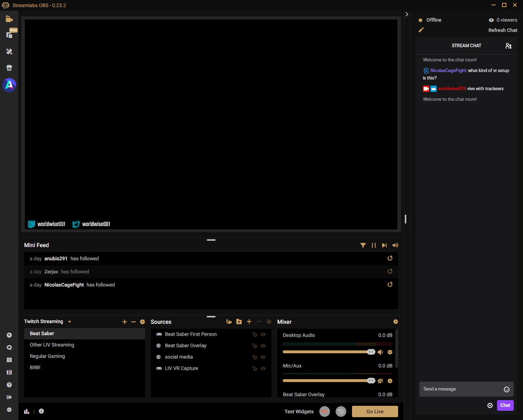Screen dimensions: 523x420
Task: Collapse the chat panel chevron
Action: pyautogui.click(x=407, y=14)
